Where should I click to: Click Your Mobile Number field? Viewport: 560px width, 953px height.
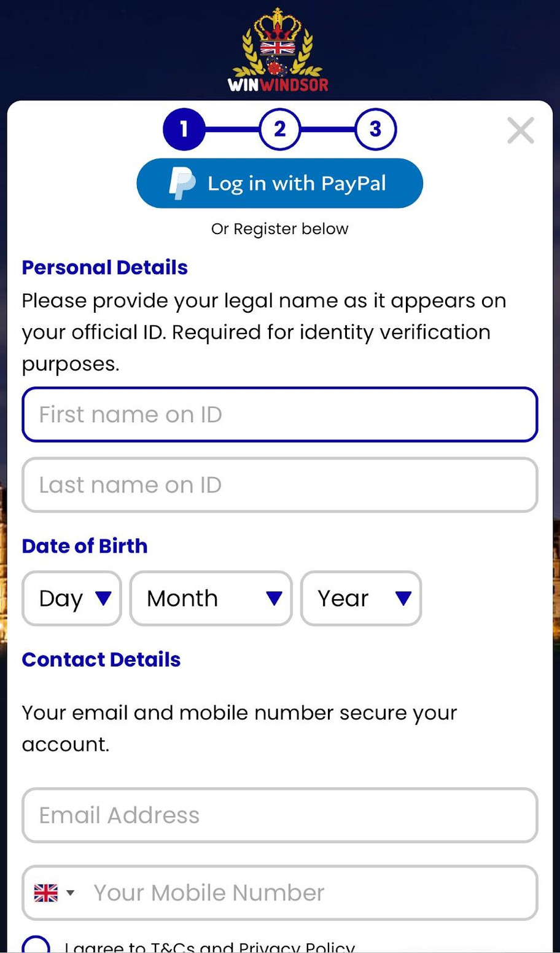[310, 893]
